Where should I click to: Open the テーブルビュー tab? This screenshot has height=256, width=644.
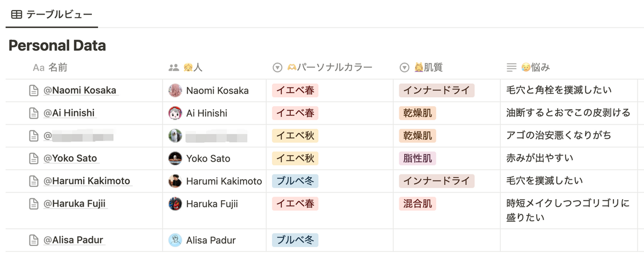[52, 15]
